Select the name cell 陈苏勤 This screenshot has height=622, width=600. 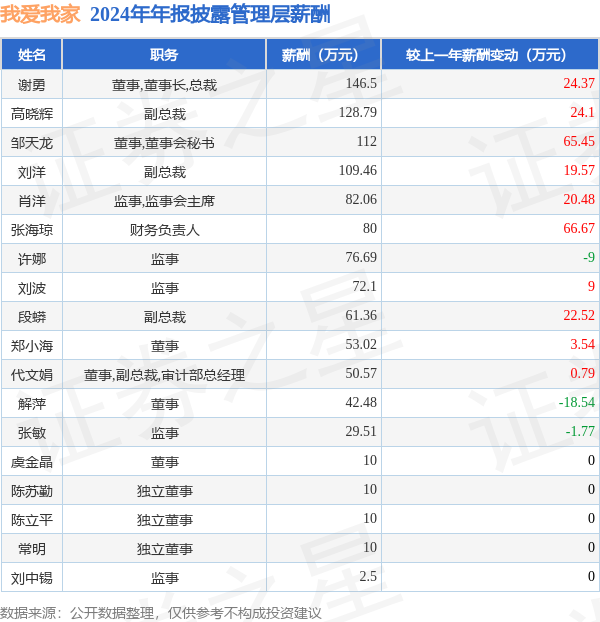(32, 491)
